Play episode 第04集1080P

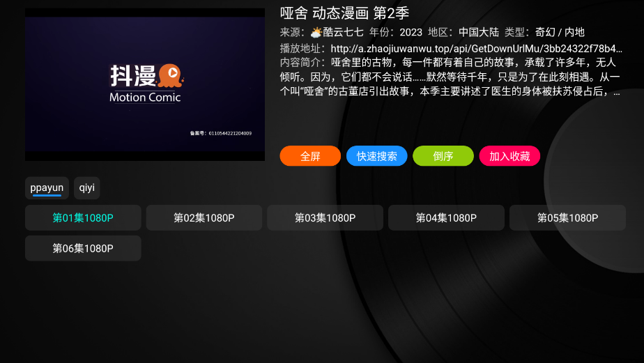447,217
